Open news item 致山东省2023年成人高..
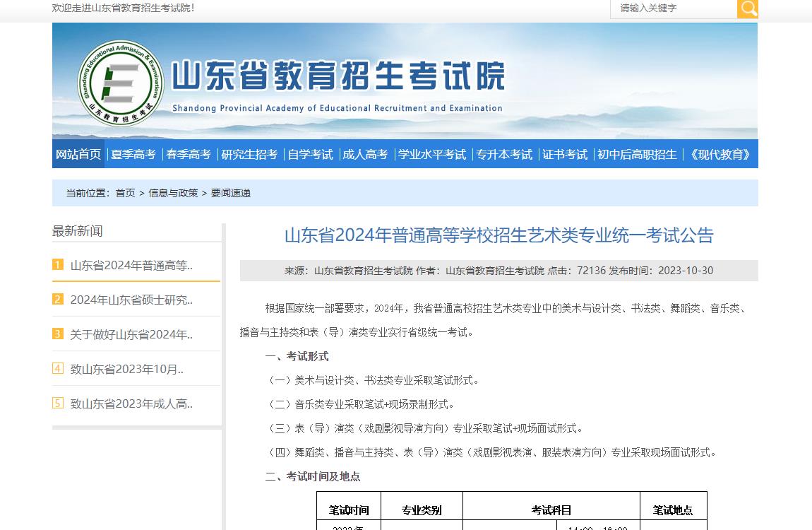812x530 pixels. 131,404
